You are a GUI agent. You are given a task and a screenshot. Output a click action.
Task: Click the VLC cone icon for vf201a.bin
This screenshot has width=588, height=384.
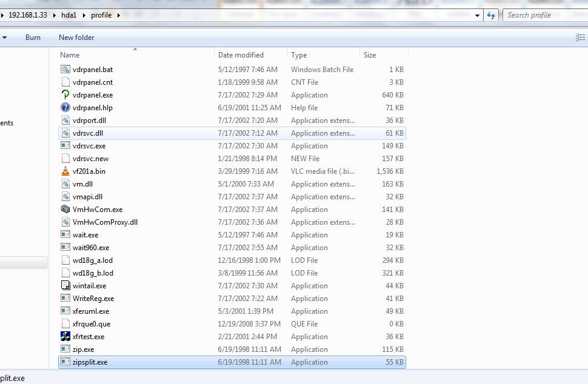(x=65, y=171)
